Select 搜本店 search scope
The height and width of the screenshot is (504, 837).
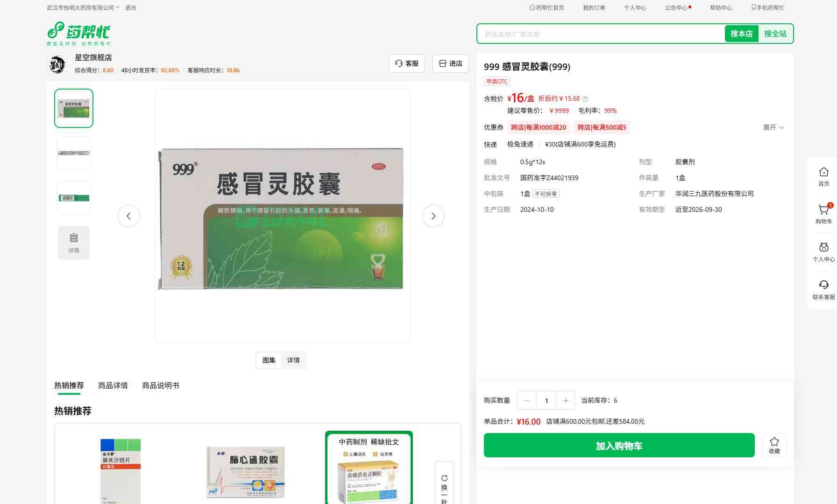(x=741, y=34)
